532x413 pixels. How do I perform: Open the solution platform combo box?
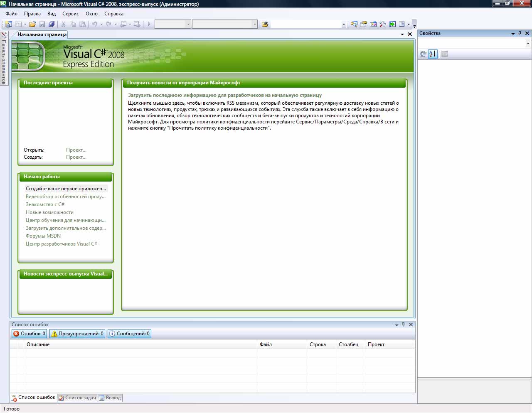(225, 24)
